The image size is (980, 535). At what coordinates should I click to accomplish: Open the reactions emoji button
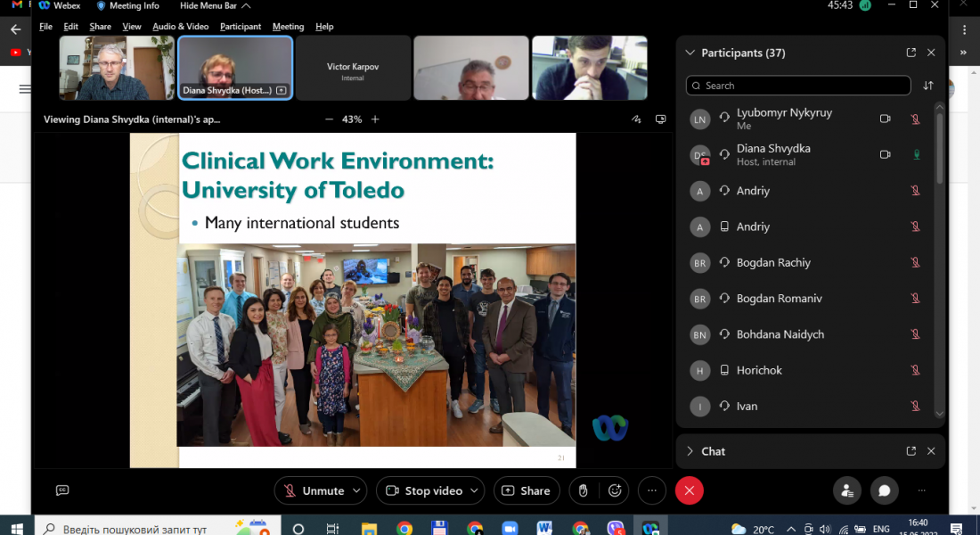(615, 490)
